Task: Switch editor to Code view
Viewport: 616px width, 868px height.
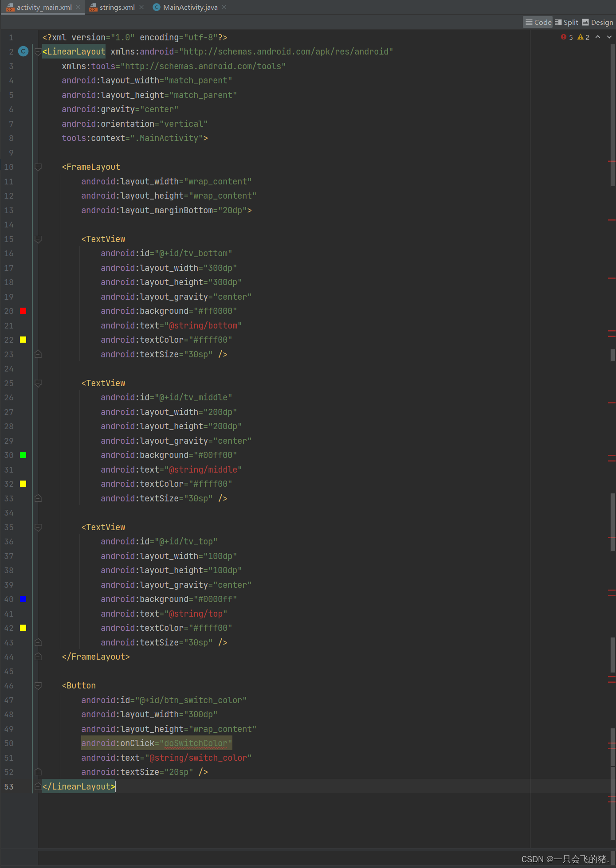Action: tap(538, 22)
